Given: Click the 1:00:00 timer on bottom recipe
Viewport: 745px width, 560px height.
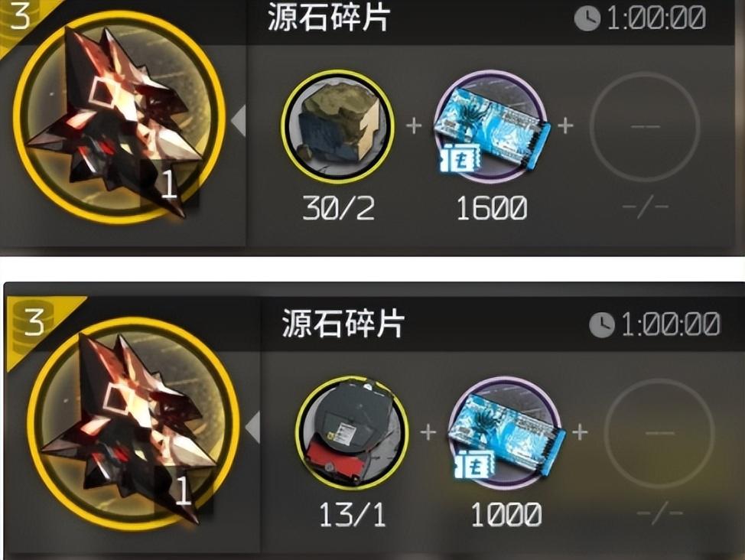Looking at the screenshot, I should pos(671,324).
